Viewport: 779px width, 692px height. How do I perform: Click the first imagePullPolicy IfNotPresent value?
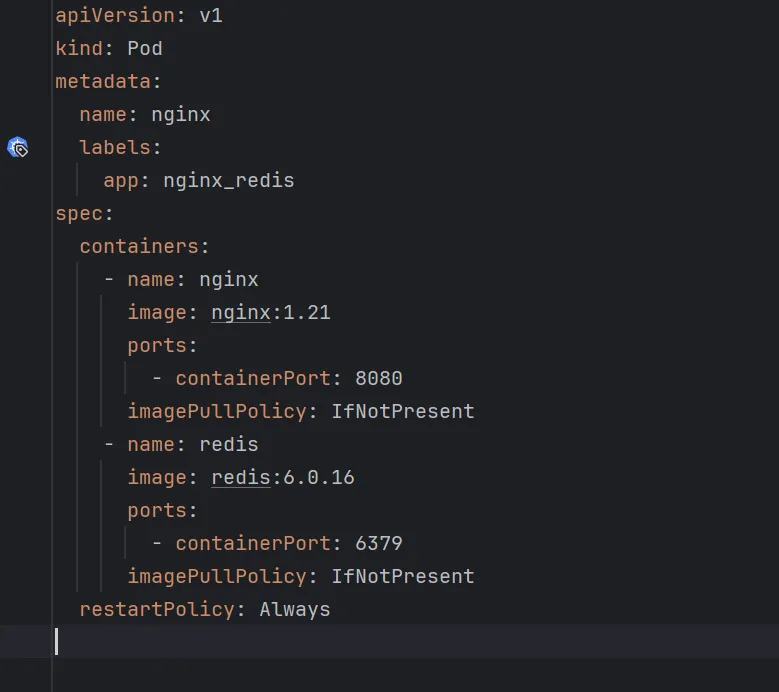click(x=403, y=412)
